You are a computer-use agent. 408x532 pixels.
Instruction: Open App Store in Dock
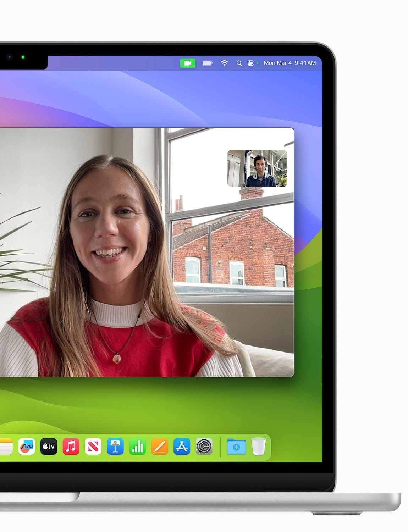[182, 447]
